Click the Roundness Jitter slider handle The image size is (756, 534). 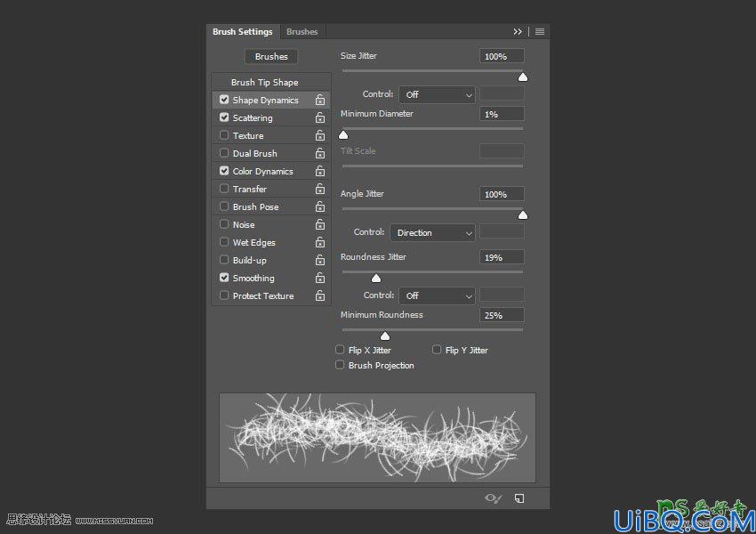pos(376,279)
